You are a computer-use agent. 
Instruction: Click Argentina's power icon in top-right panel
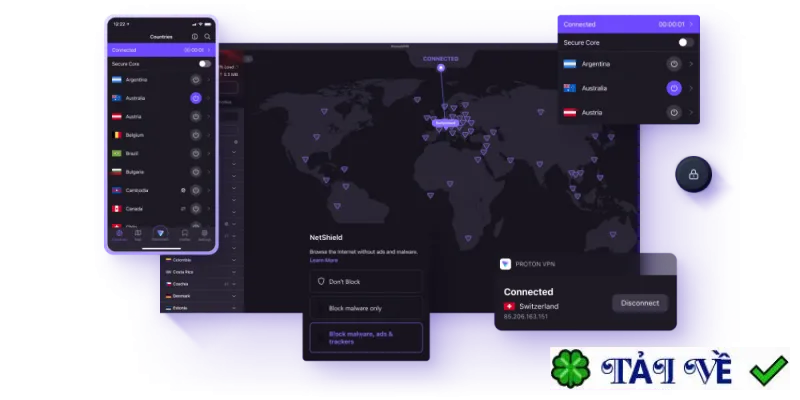[674, 64]
